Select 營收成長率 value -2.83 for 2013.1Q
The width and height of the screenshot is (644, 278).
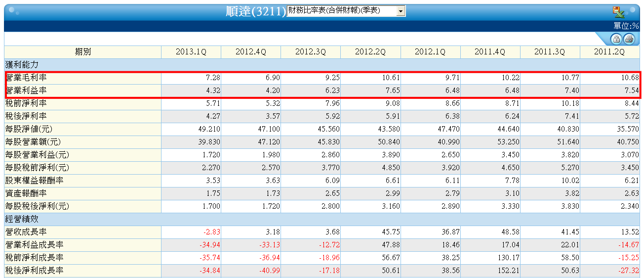pos(212,232)
